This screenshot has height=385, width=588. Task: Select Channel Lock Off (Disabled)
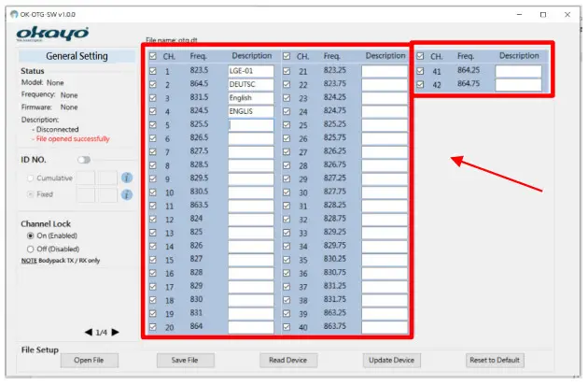click(31, 249)
